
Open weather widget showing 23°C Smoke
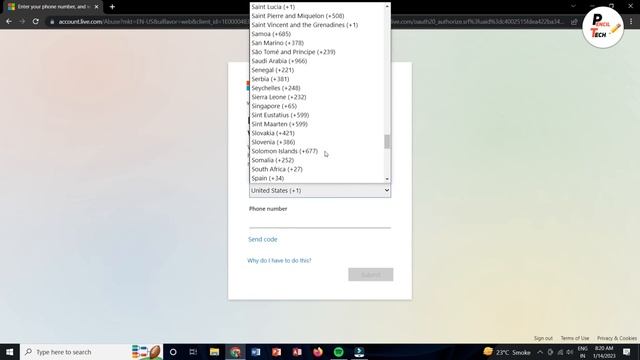(x=507, y=352)
